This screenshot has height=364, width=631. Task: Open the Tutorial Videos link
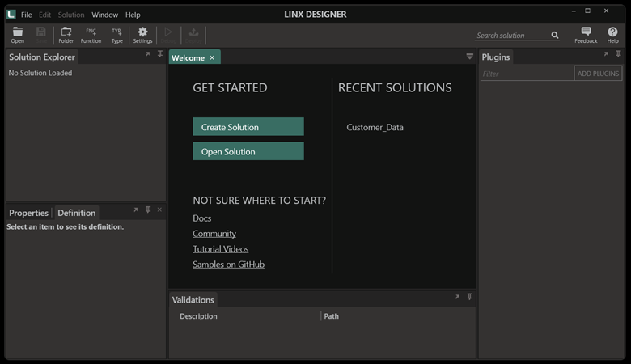pyautogui.click(x=221, y=248)
